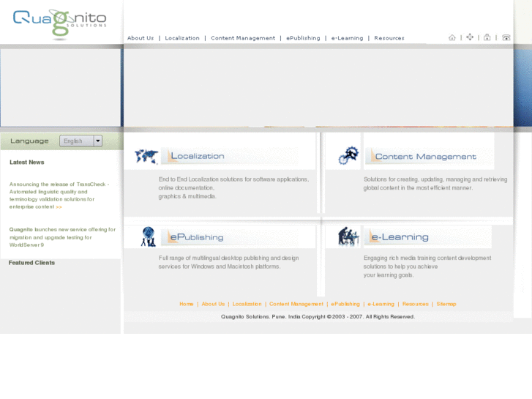Click the telephone contact icon

click(506, 37)
